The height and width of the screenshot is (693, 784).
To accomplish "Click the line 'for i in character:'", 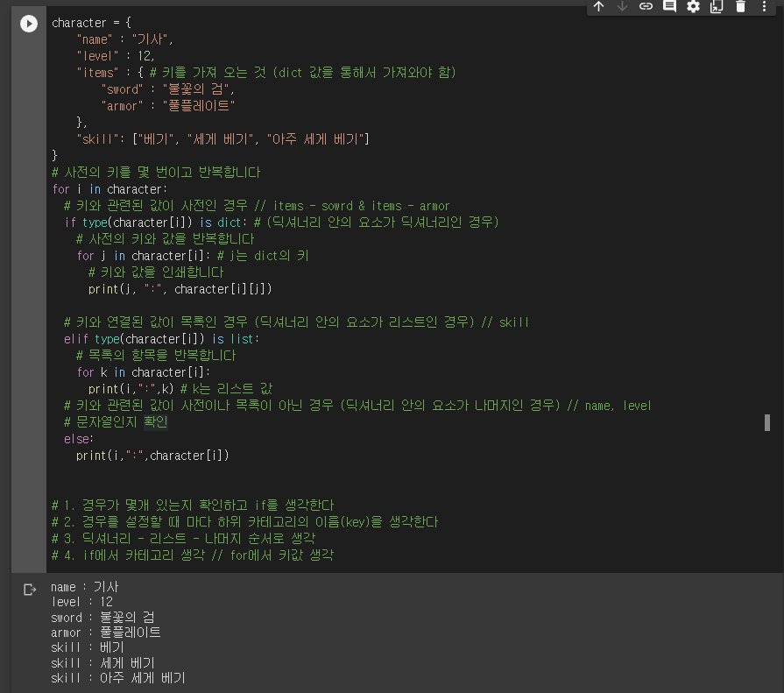I will click(109, 189).
